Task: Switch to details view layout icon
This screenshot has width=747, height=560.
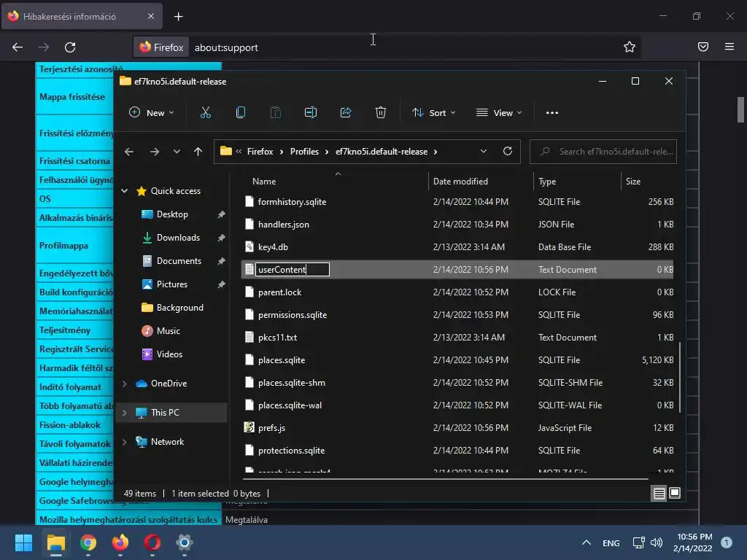Action: pyautogui.click(x=659, y=494)
